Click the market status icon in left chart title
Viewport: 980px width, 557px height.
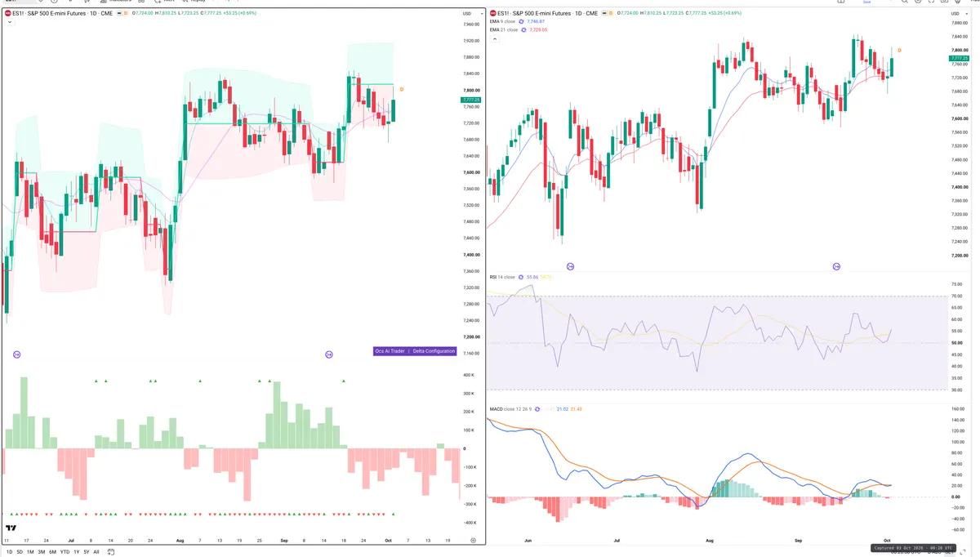(x=118, y=14)
